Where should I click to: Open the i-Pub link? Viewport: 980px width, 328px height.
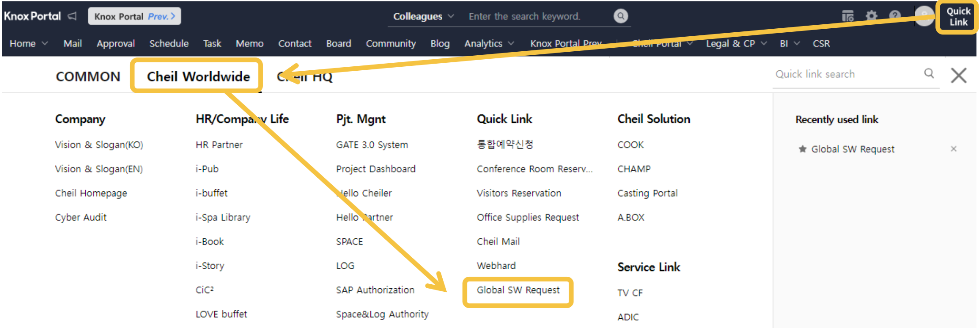coord(207,169)
